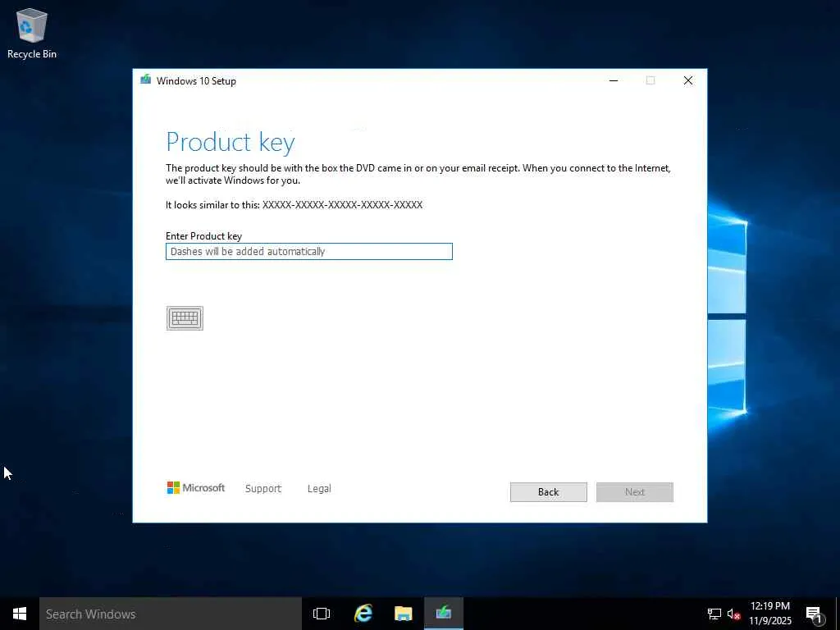
Task: Open the Windows Start menu
Action: click(20, 614)
